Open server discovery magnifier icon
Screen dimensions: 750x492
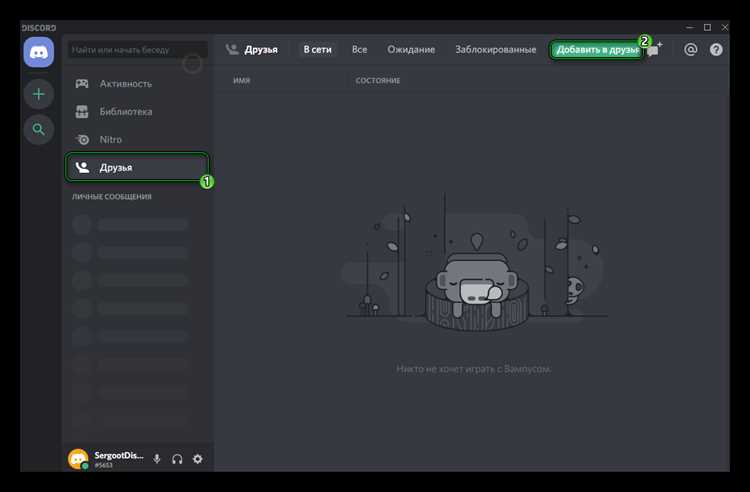tap(39, 129)
